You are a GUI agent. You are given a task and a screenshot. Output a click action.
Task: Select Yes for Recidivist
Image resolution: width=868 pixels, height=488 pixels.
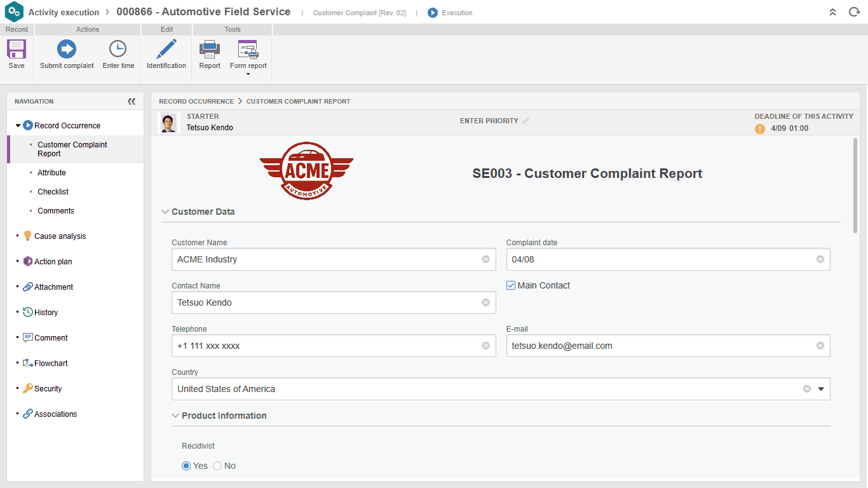185,466
